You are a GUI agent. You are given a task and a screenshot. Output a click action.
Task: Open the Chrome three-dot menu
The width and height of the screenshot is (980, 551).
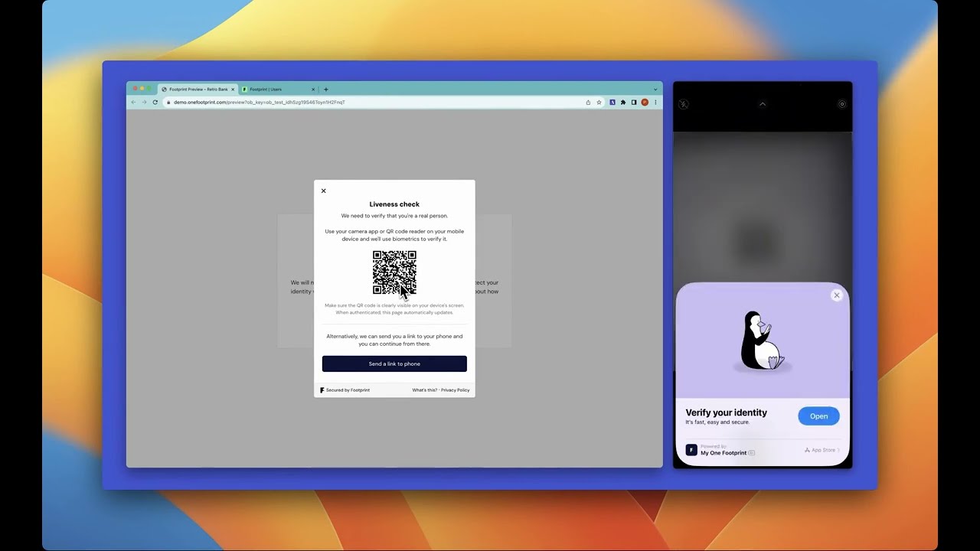pos(655,102)
